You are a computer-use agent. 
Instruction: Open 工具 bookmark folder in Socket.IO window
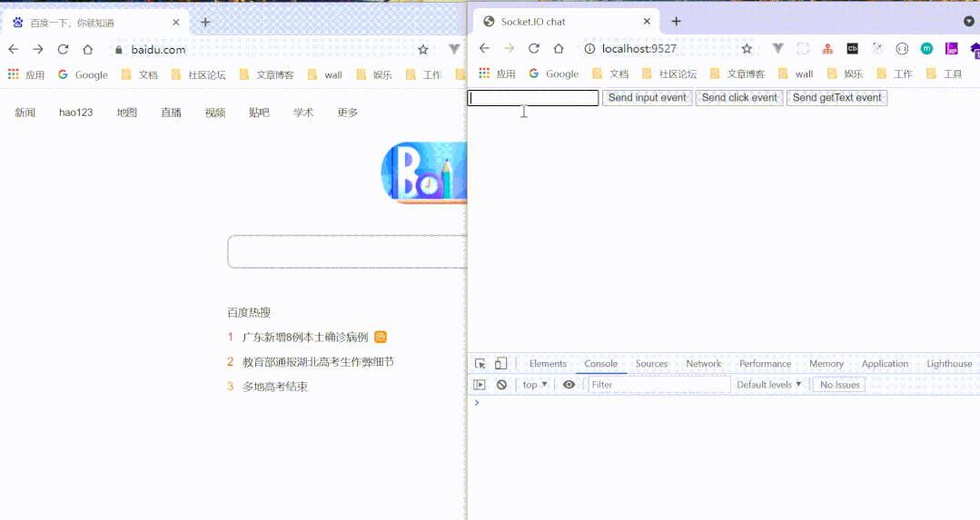(945, 74)
